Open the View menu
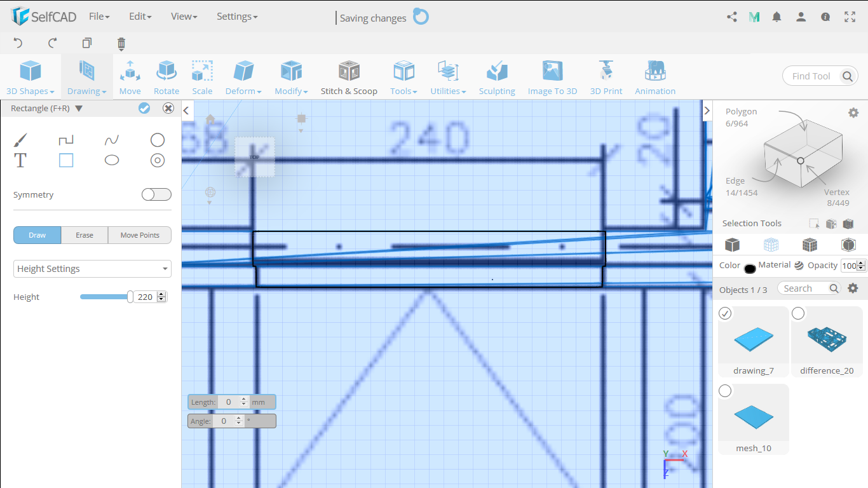Image resolution: width=868 pixels, height=488 pixels. (184, 17)
